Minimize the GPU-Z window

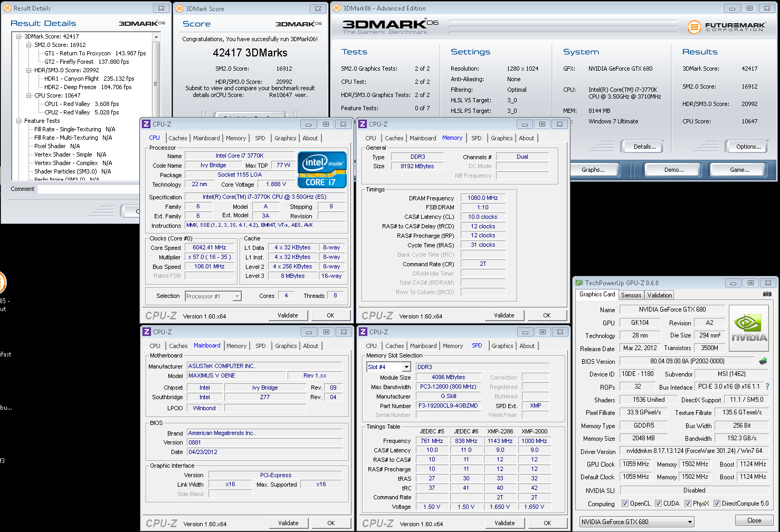733,283
